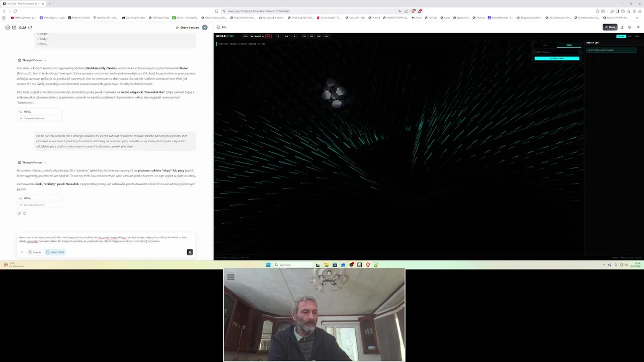Go back in browser

(4, 11)
